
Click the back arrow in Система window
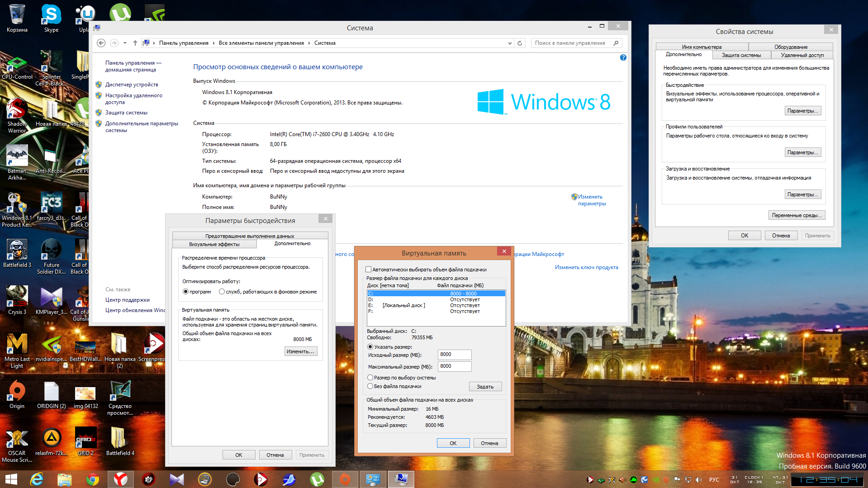point(101,43)
